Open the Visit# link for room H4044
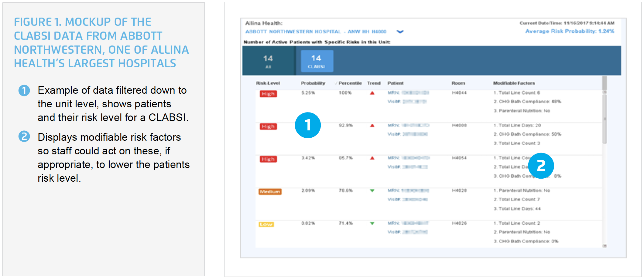The width and height of the screenshot is (644, 279). tap(407, 102)
